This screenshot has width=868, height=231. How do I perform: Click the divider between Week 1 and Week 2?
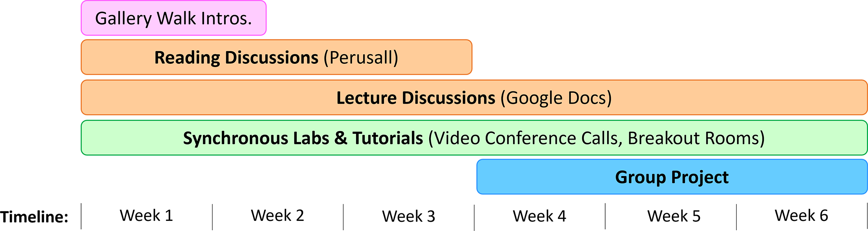(212, 217)
